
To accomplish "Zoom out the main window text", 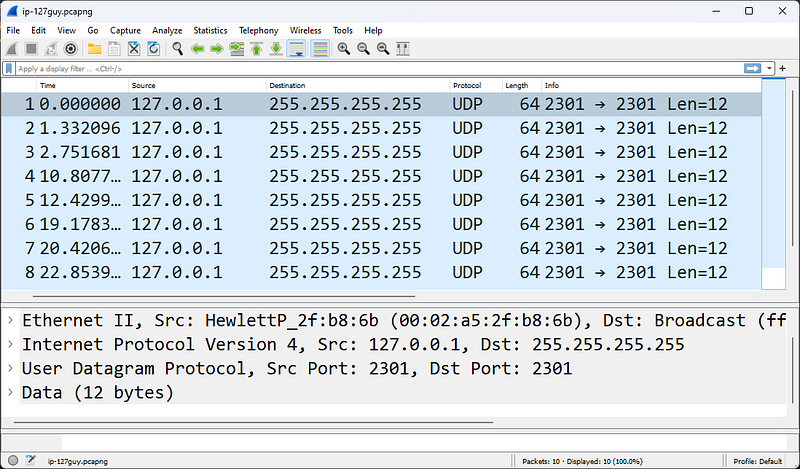I will tap(363, 49).
